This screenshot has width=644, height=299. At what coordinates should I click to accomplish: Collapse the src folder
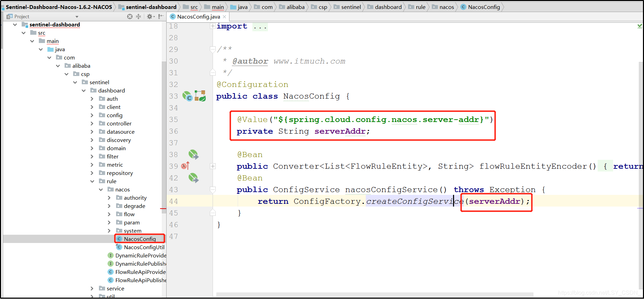pos(23,33)
